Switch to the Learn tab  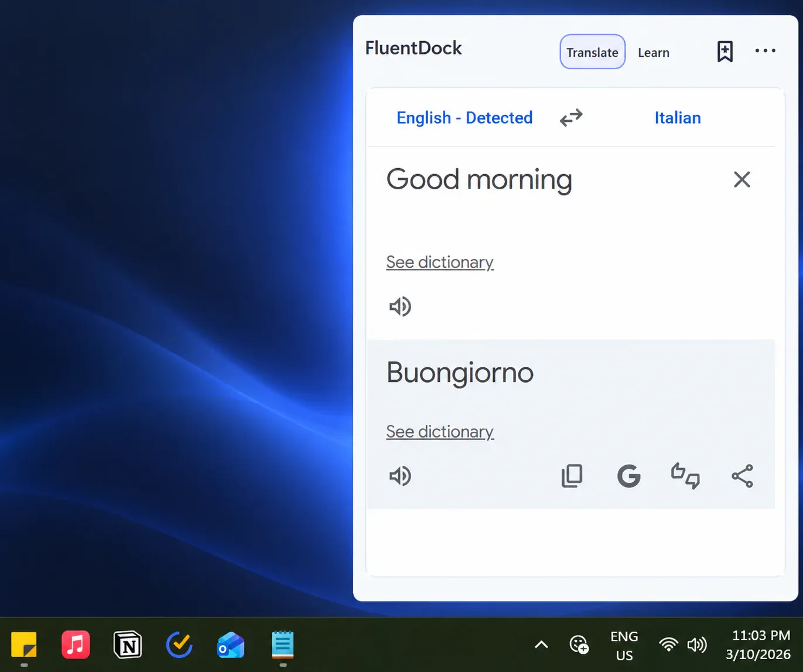coord(654,53)
